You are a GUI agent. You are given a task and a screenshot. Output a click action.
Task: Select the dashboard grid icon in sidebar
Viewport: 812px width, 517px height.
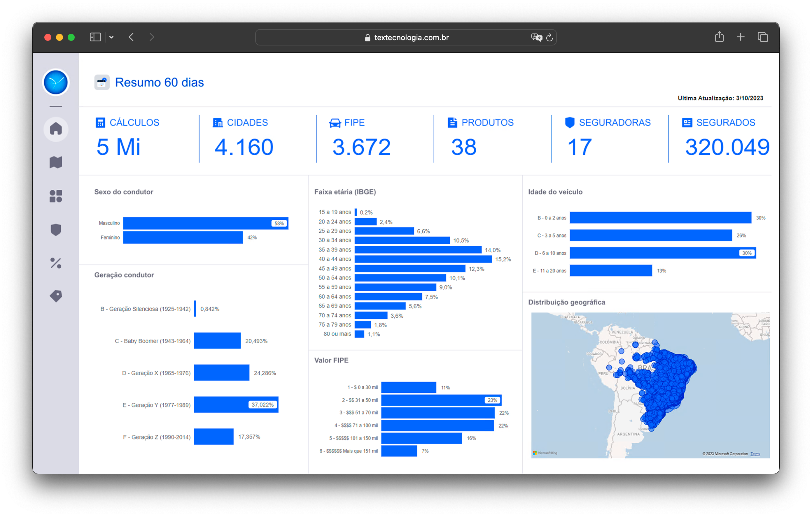tap(56, 196)
